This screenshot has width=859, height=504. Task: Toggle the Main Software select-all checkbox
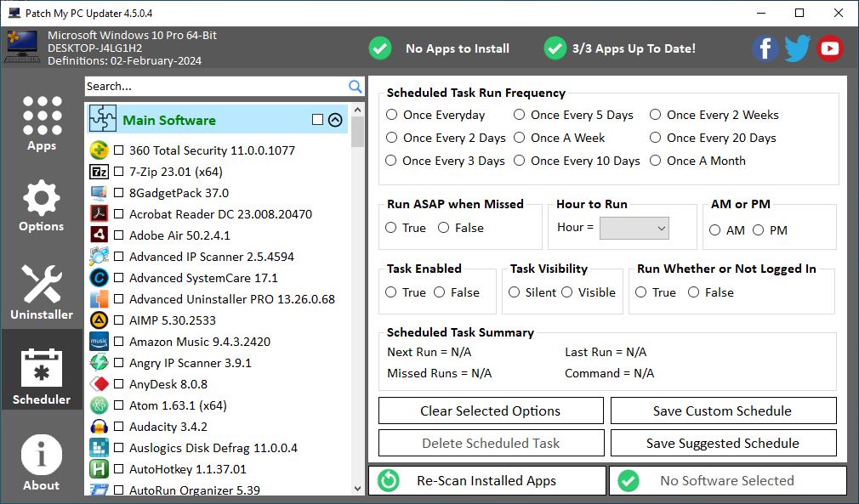[317, 119]
